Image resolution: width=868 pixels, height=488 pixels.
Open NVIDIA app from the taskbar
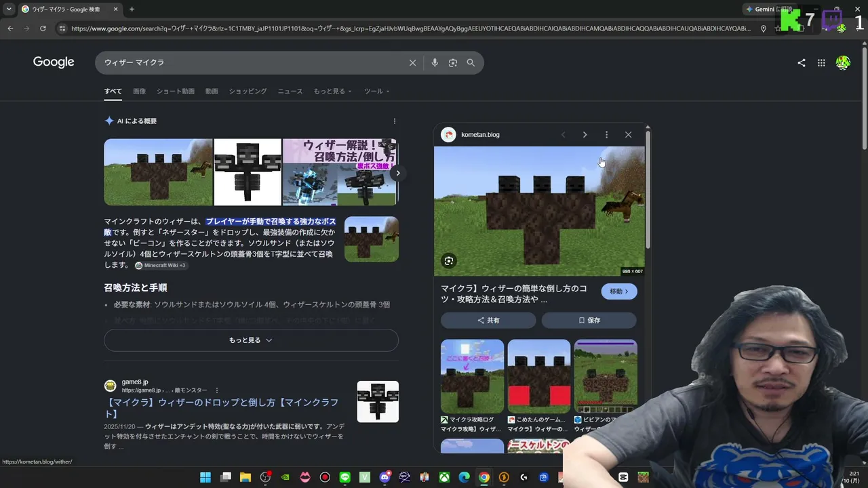[x=285, y=477]
